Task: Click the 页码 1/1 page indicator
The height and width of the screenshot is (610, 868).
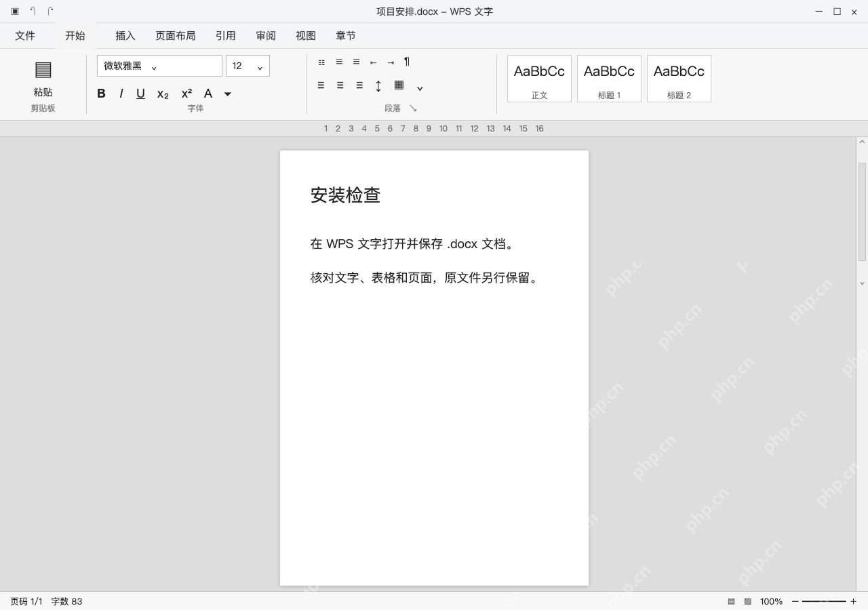Action: tap(26, 601)
